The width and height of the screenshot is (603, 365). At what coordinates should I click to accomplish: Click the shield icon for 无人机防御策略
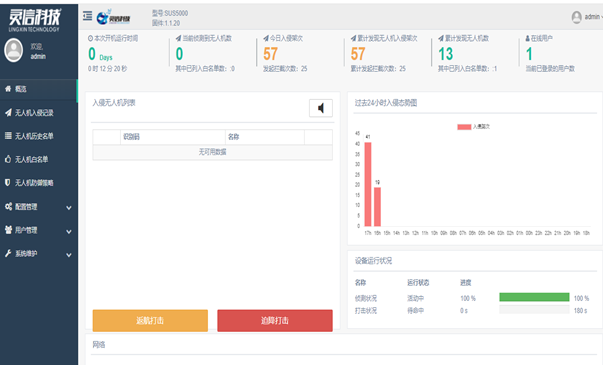8,183
